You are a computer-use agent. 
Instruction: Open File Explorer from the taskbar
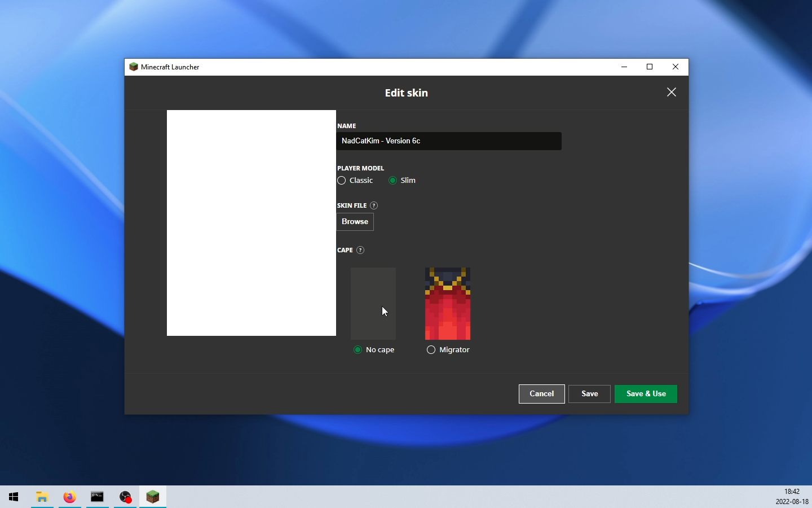coord(42,497)
